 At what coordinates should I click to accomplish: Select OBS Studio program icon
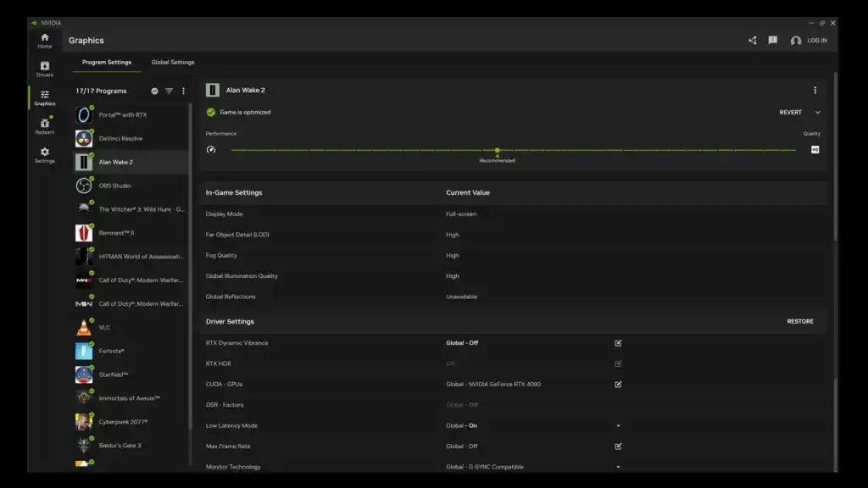[x=84, y=186]
